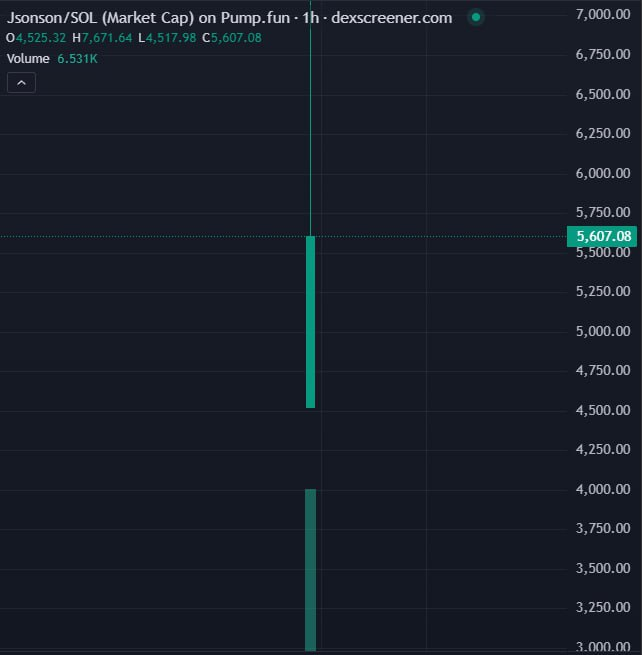Click the 3,250.00 price axis label
The height and width of the screenshot is (655, 642).
603,607
